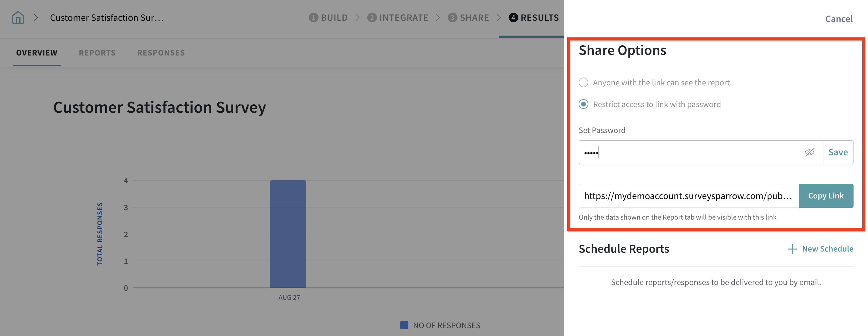The height and width of the screenshot is (336, 868).
Task: Cancel the share options panel
Action: coord(838,19)
